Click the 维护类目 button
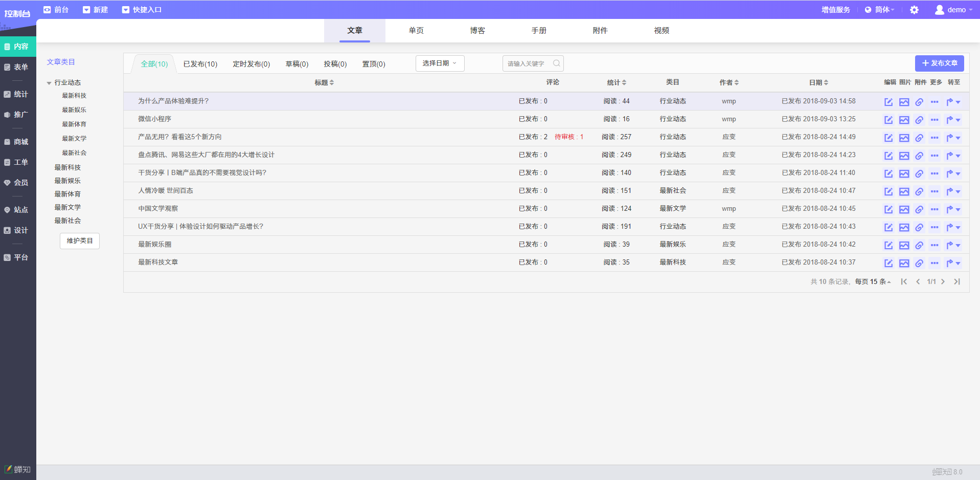The width and height of the screenshot is (980, 480). click(x=79, y=241)
